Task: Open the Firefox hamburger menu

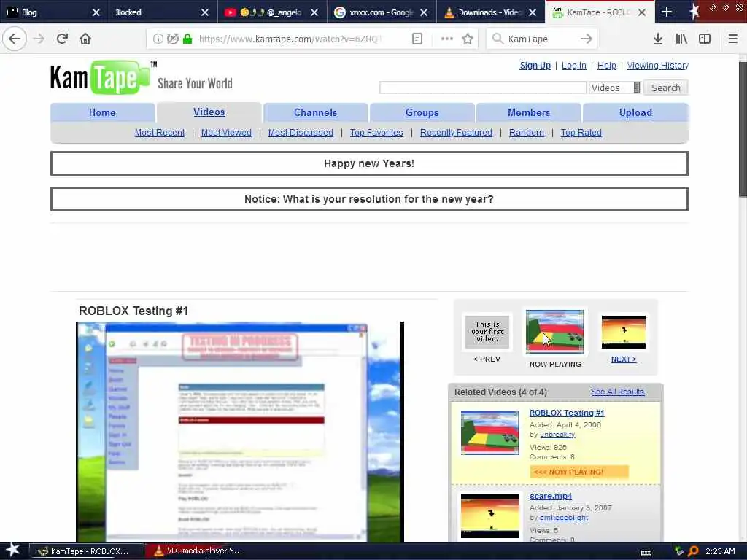Action: 732,39
